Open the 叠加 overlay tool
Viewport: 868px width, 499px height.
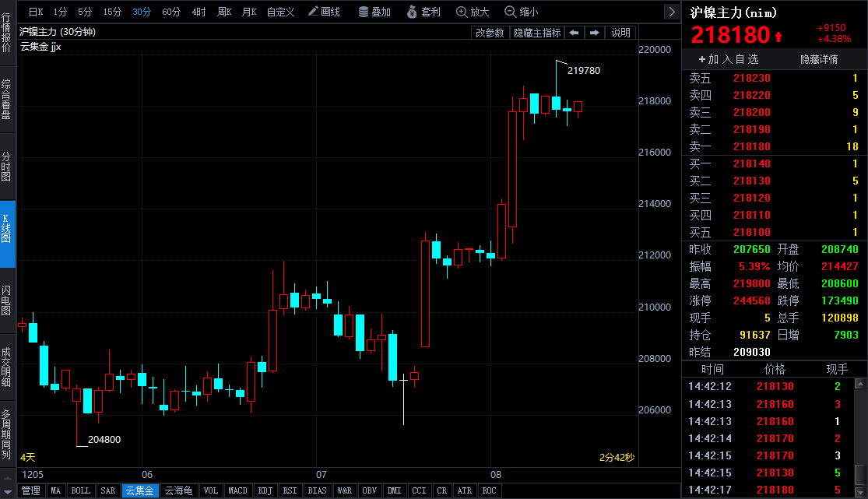(x=374, y=12)
